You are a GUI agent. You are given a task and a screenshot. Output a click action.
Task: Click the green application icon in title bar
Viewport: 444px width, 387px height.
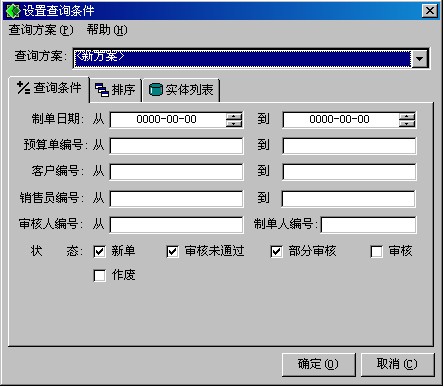pyautogui.click(x=14, y=11)
